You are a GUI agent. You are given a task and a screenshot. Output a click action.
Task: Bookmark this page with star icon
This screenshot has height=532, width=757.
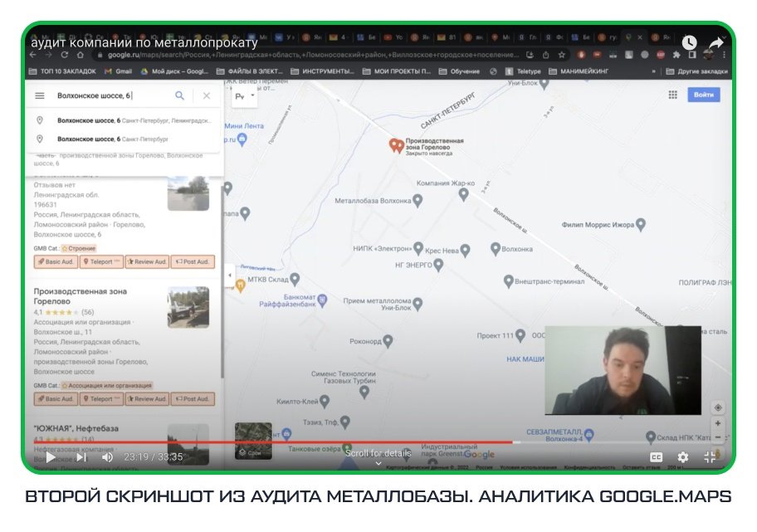(x=561, y=55)
